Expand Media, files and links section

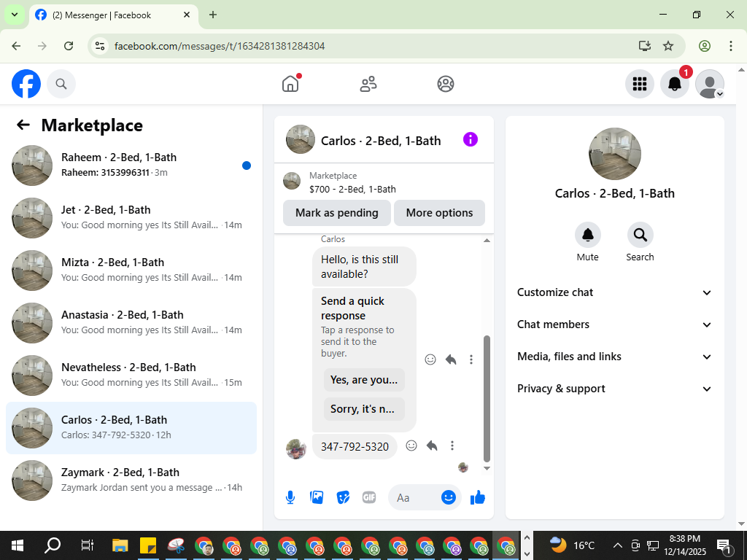pyautogui.click(x=614, y=357)
